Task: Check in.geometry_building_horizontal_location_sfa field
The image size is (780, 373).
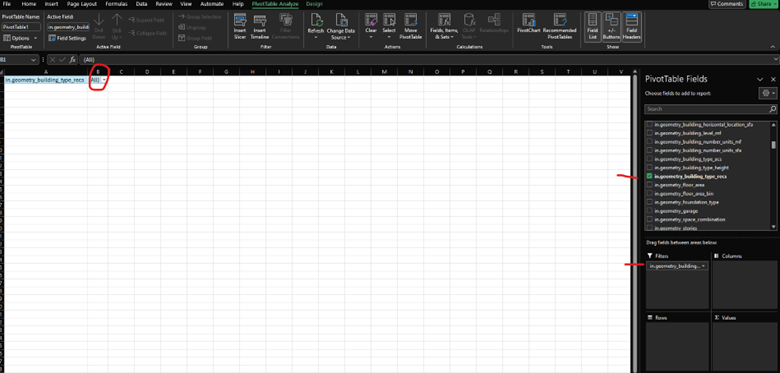Action: pos(649,124)
